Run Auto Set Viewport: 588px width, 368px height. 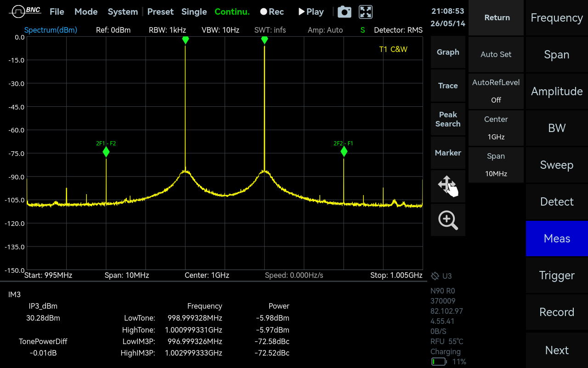pyautogui.click(x=496, y=54)
